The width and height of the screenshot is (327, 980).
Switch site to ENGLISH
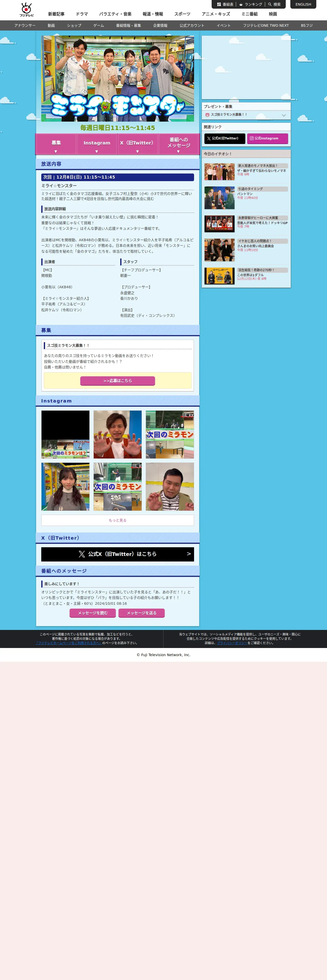coord(303,5)
